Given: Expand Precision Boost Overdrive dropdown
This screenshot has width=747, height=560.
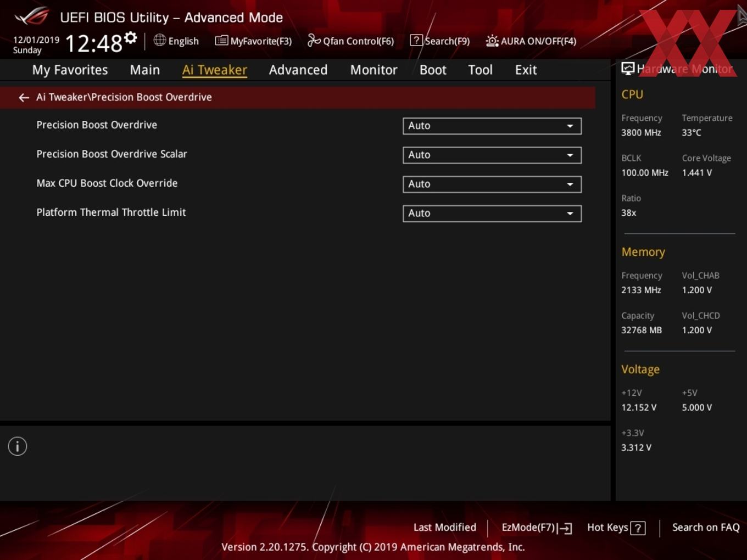Looking at the screenshot, I should click(492, 126).
